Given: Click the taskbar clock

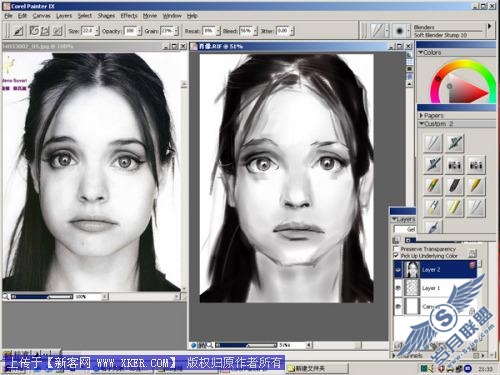Looking at the screenshot, I should (485, 369).
